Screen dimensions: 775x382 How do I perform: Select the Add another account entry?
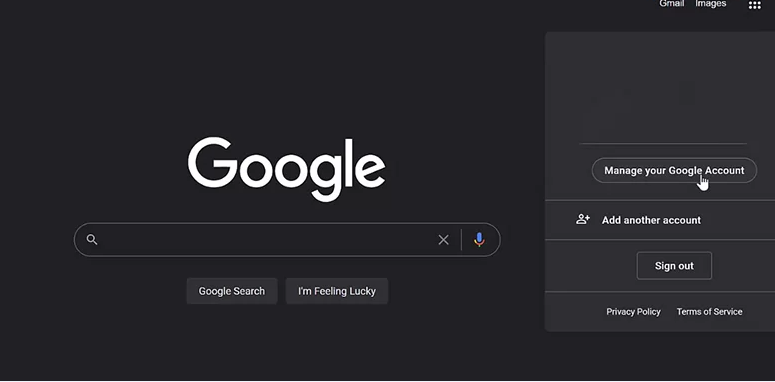[x=660, y=220]
